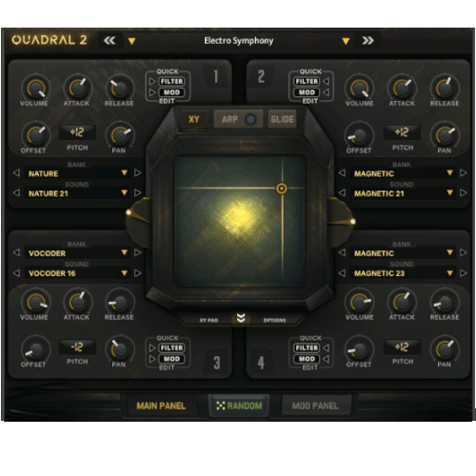Image resolution: width=476 pixels, height=476 pixels.
Task: Switch to the XY tab
Action: [194, 119]
